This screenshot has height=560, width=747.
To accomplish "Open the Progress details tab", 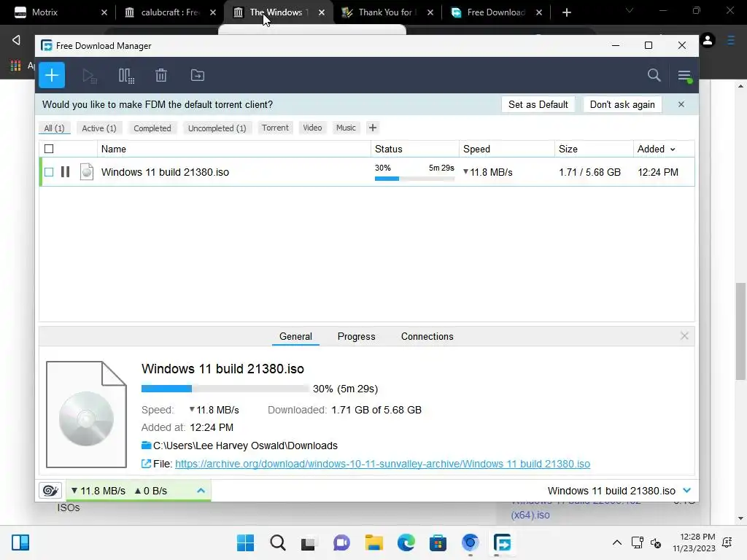I will click(356, 336).
